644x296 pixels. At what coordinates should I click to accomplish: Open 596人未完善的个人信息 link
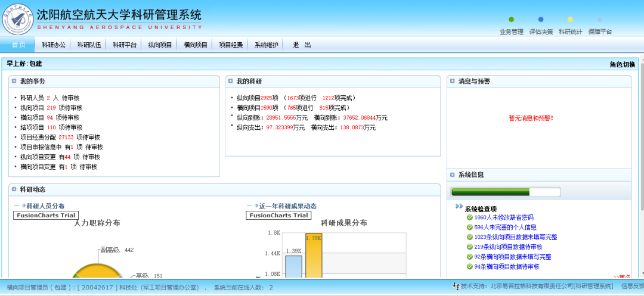click(x=505, y=227)
